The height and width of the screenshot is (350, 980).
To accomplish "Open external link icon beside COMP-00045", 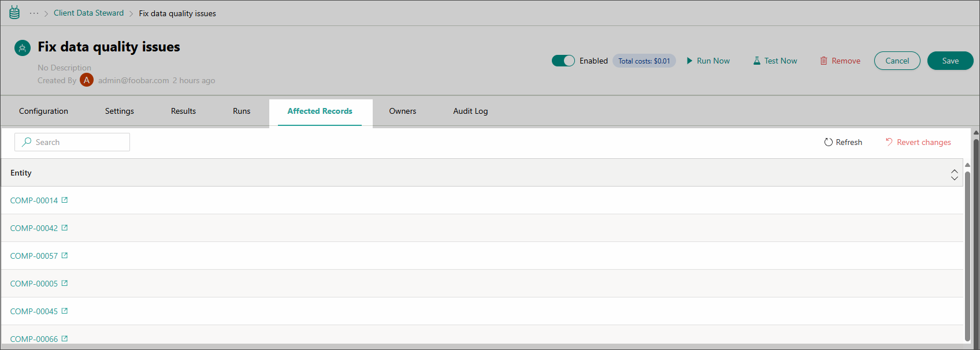I will (x=65, y=311).
